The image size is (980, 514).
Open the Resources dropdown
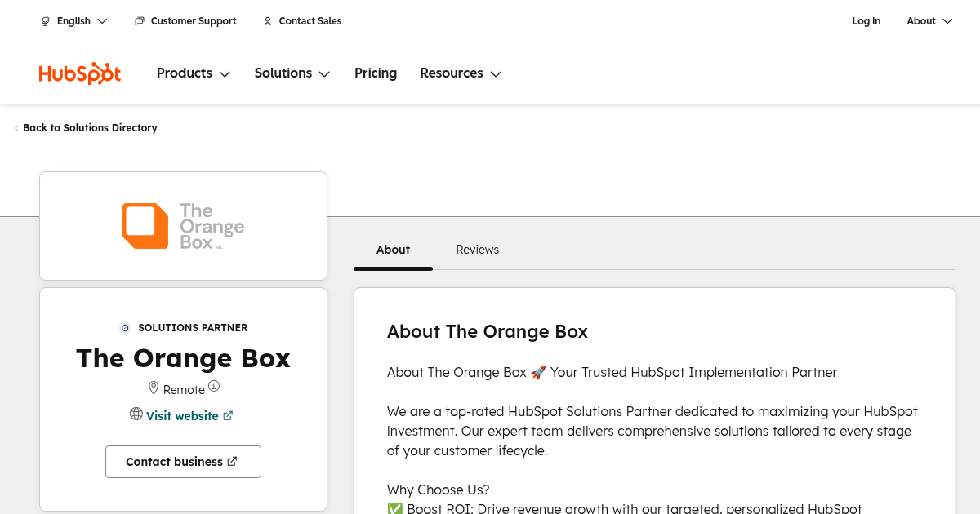coord(461,73)
